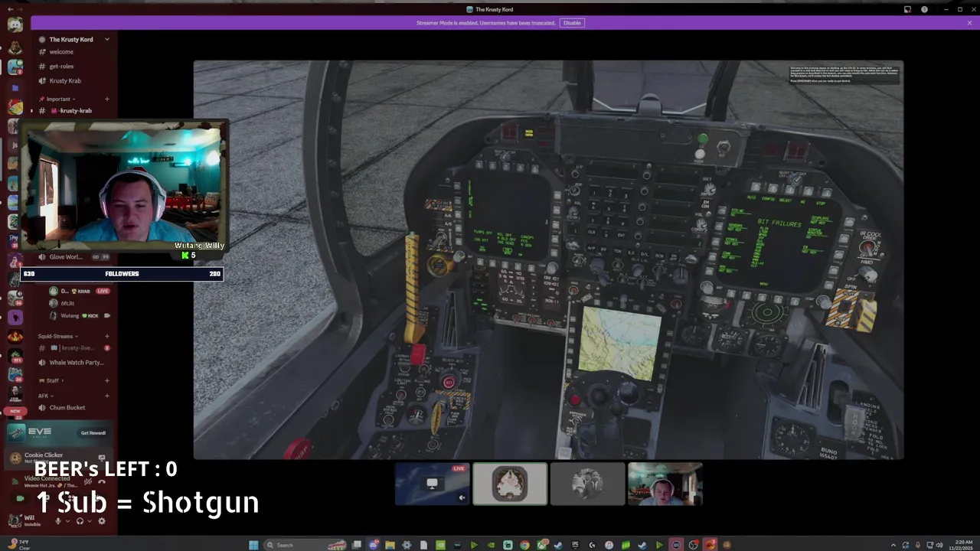Open headphone output options arrow
Viewport: 980px width, 551px height.
coord(90,521)
